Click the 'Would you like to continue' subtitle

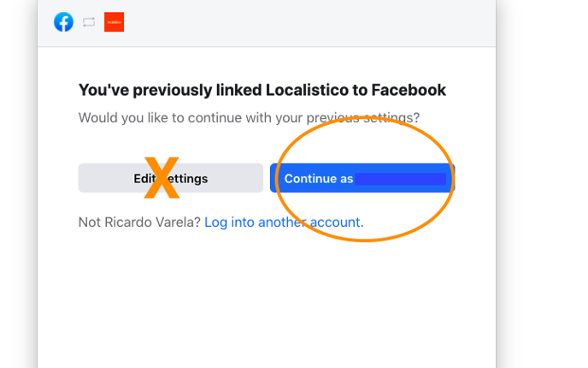point(249,118)
